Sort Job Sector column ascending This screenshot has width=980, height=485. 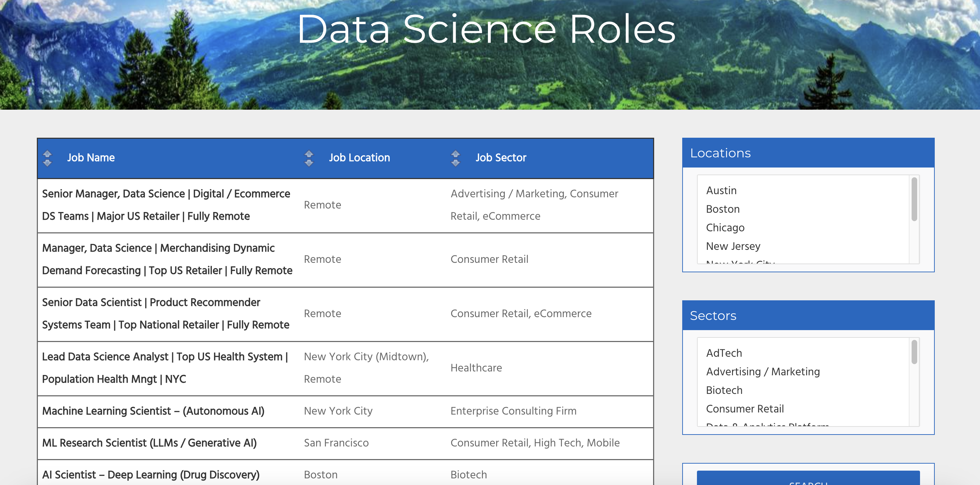click(x=455, y=154)
